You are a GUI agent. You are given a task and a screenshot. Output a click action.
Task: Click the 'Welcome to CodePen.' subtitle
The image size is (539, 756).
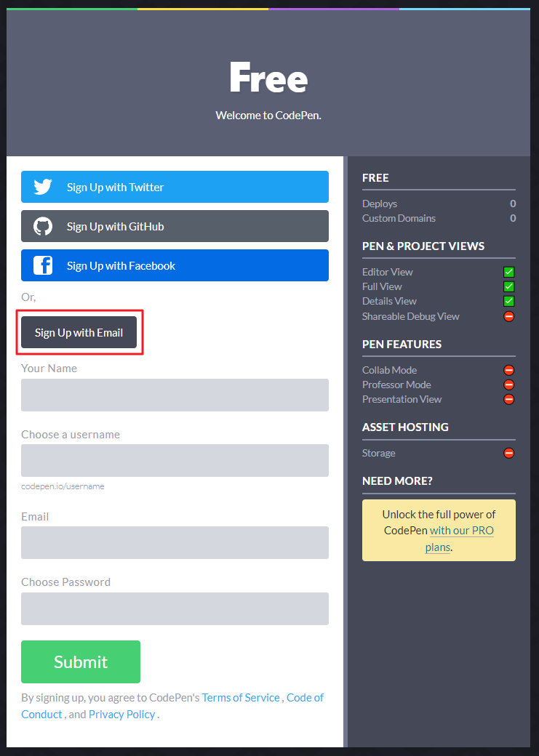click(268, 116)
